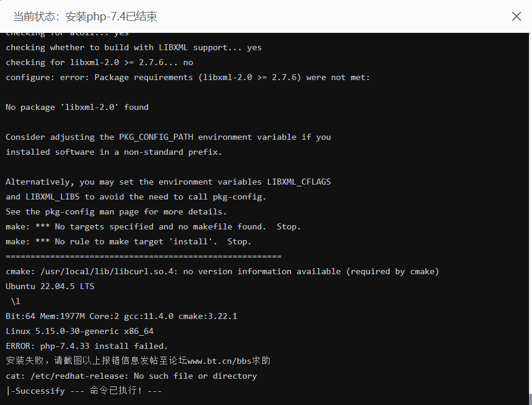The image size is (532, 405).
Task: Click the "No targets specified" make error line
Action: 153,227
